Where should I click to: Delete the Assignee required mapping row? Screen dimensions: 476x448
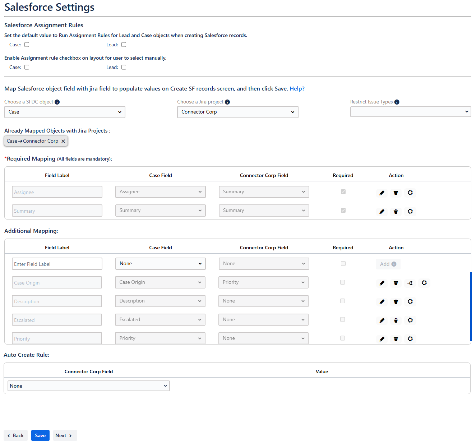pos(396,193)
